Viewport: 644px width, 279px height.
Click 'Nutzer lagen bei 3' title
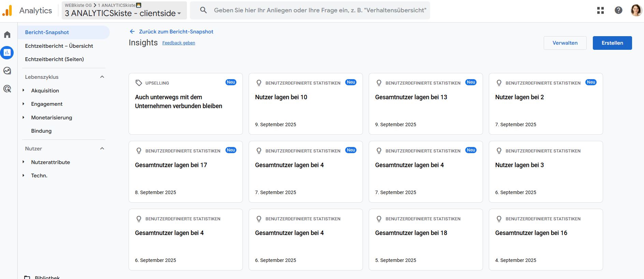coord(519,165)
